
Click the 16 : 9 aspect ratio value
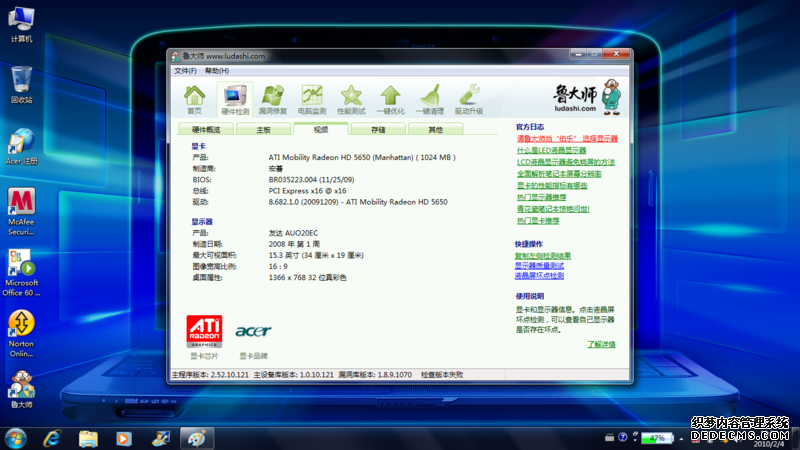point(278,267)
